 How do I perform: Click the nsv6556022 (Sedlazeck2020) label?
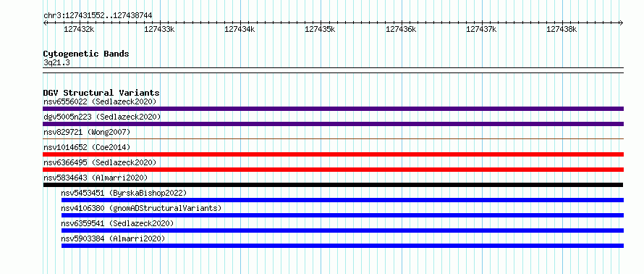(100, 101)
